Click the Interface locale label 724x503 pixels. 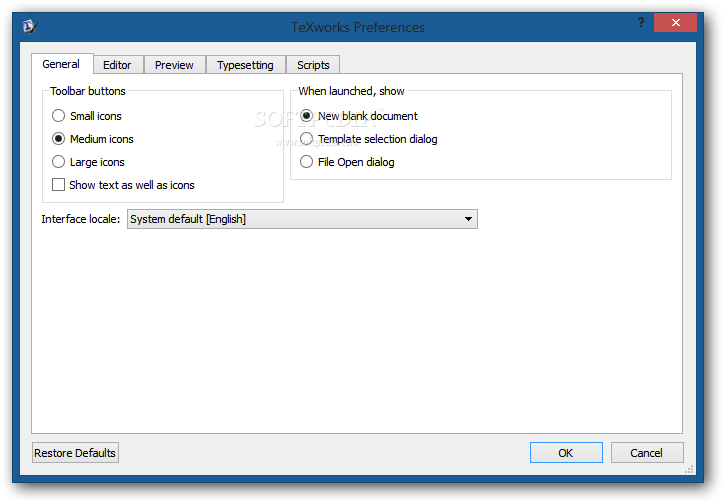click(81, 219)
